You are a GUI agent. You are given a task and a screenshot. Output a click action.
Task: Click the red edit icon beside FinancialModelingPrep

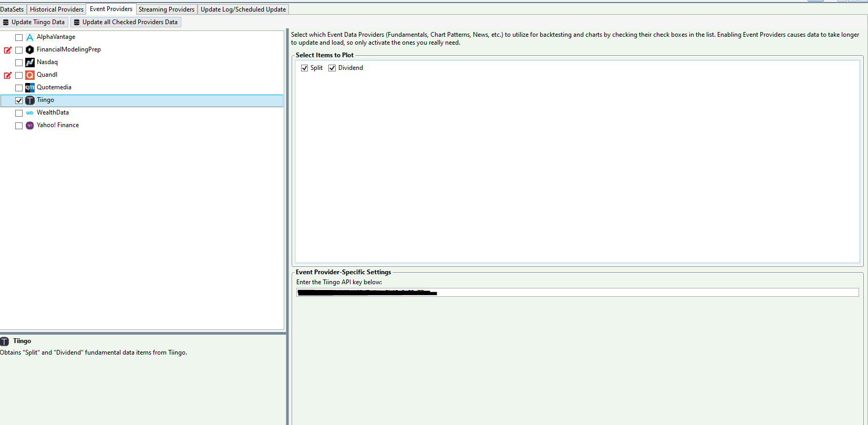[8, 50]
